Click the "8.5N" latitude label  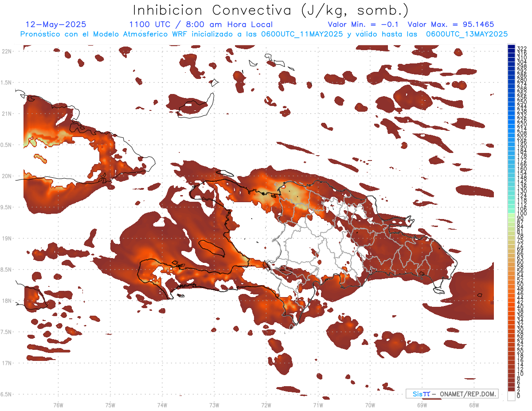pyautogui.click(x=7, y=270)
